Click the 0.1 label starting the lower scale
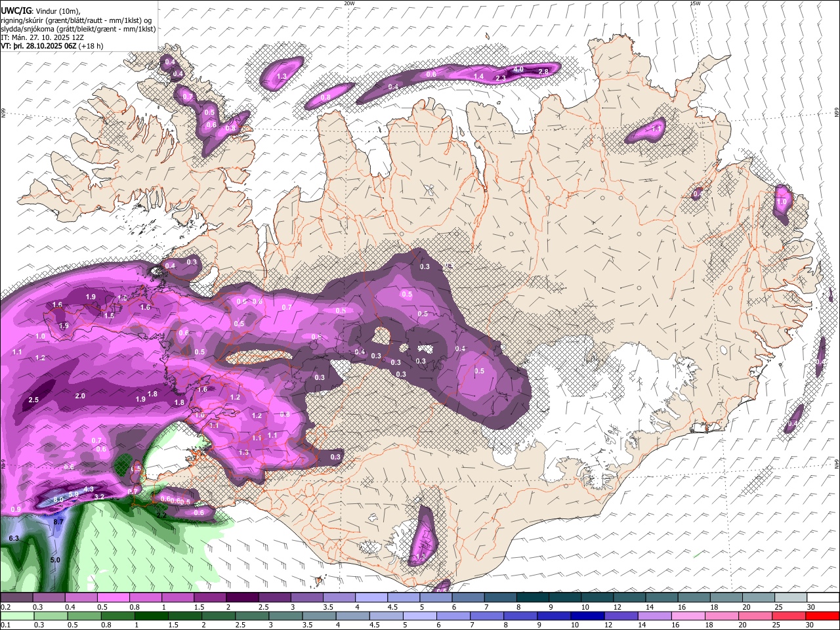The height and width of the screenshot is (630, 840). [x=5, y=625]
